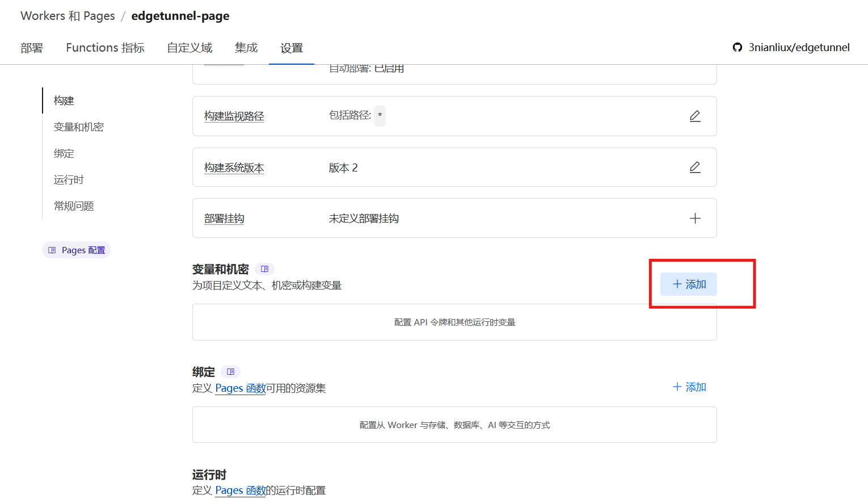
Task: Go to the 集成 tab
Action: [246, 48]
